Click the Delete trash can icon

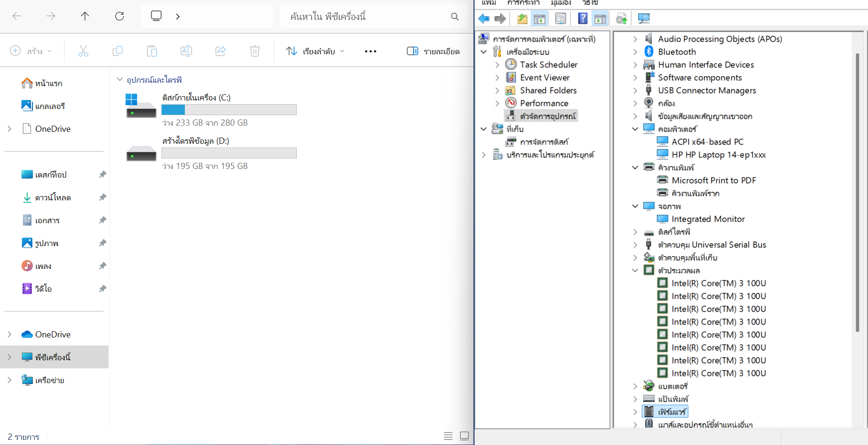[x=255, y=51]
